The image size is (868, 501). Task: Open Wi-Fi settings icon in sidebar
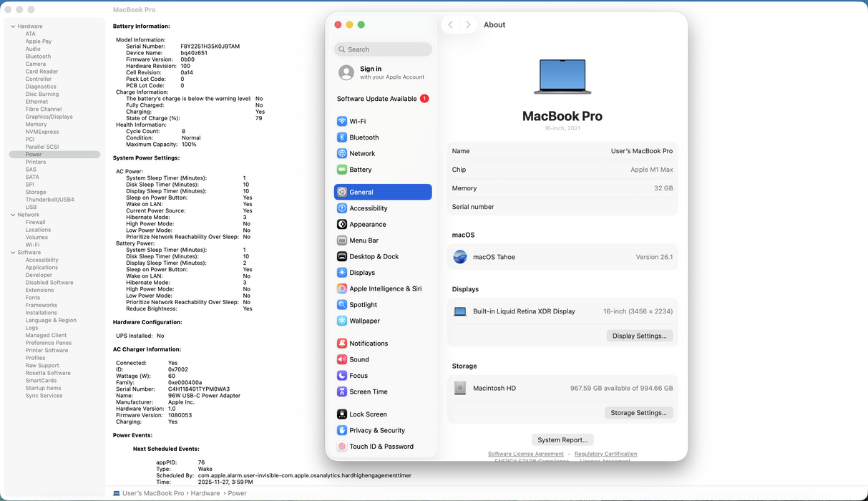[342, 122]
